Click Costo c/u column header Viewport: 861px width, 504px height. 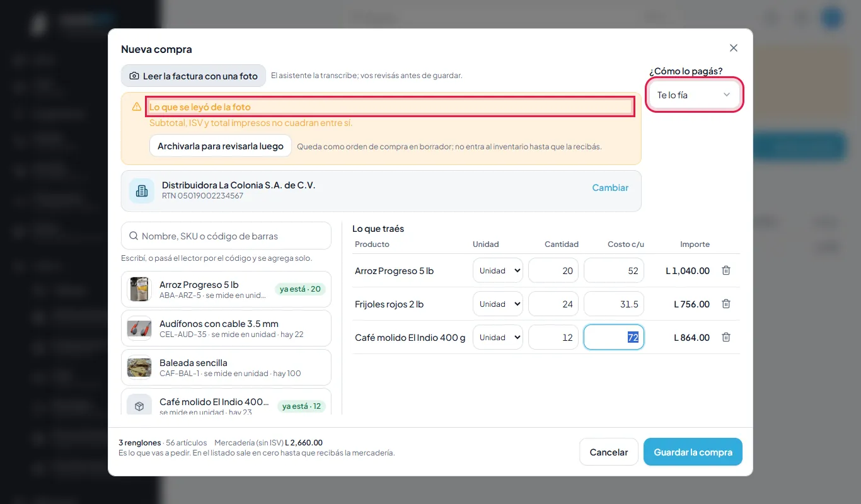(626, 244)
